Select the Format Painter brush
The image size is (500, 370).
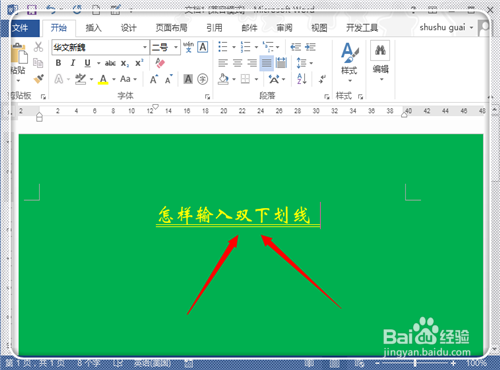[x=39, y=79]
